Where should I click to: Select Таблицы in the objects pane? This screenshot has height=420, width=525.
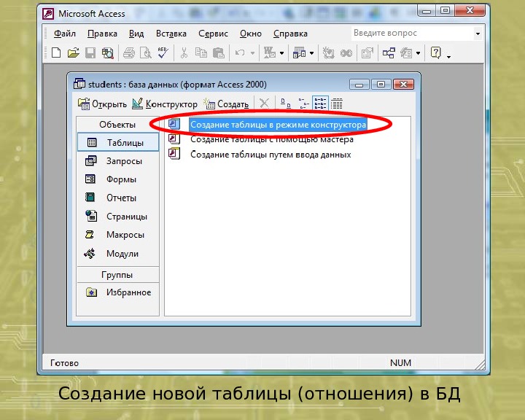point(118,142)
